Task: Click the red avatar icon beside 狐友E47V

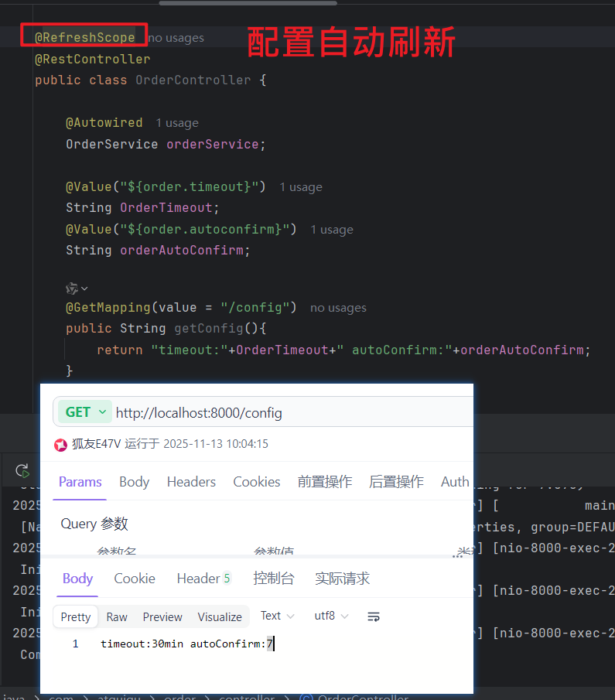Action: point(61,445)
